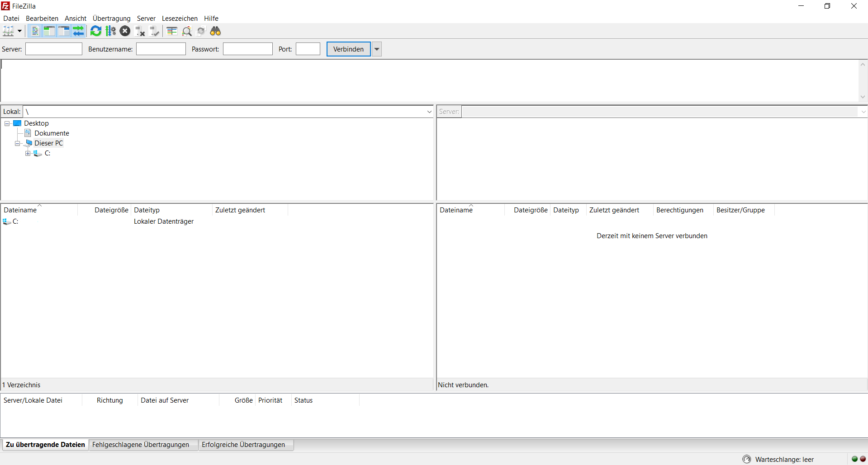868x465 pixels.
Task: Expand the C: drive tree node
Action: pos(28,153)
